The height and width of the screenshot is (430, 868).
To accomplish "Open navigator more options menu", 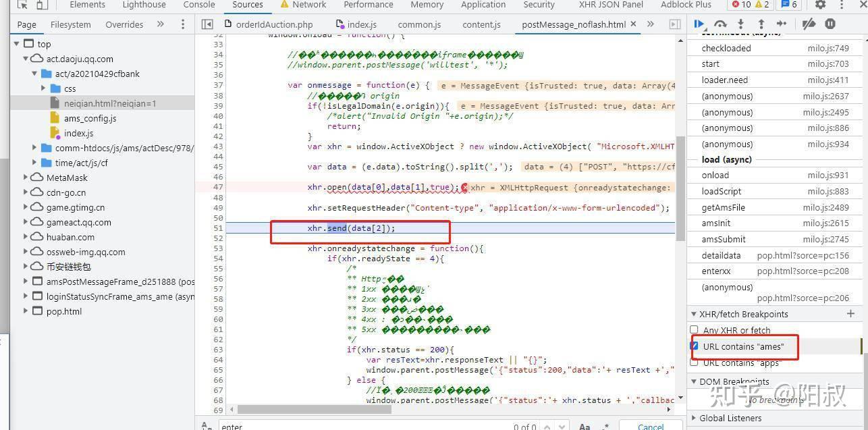I will tap(183, 24).
